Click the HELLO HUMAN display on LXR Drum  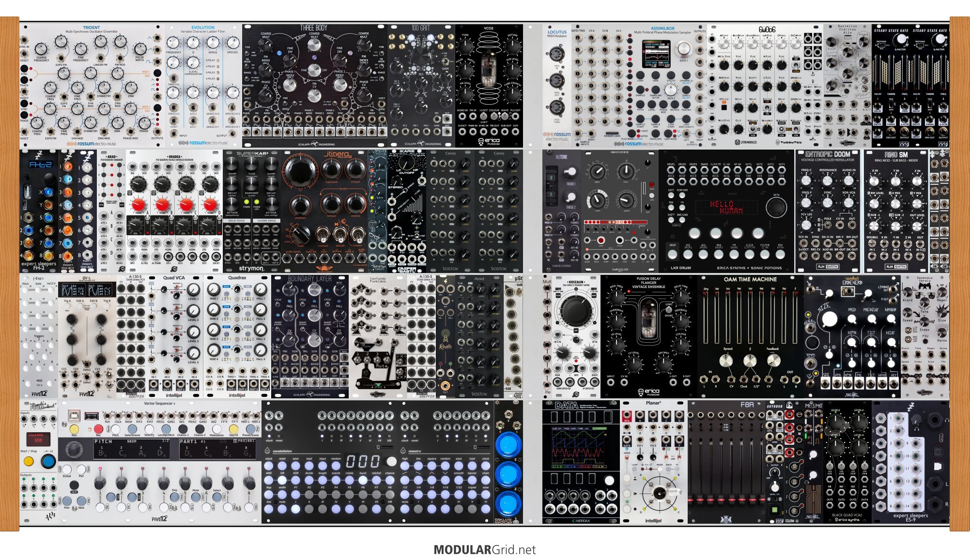tap(725, 207)
